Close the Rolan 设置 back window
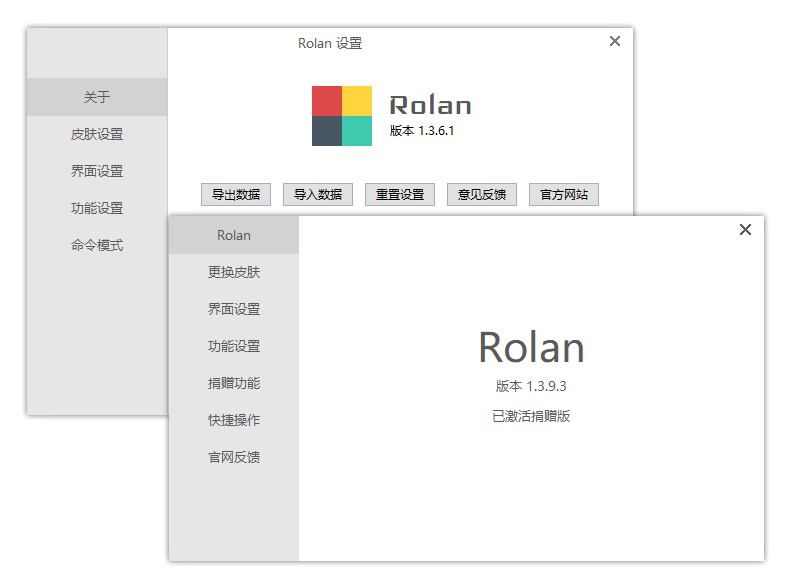Image resolution: width=793 pixels, height=585 pixels. tap(615, 41)
